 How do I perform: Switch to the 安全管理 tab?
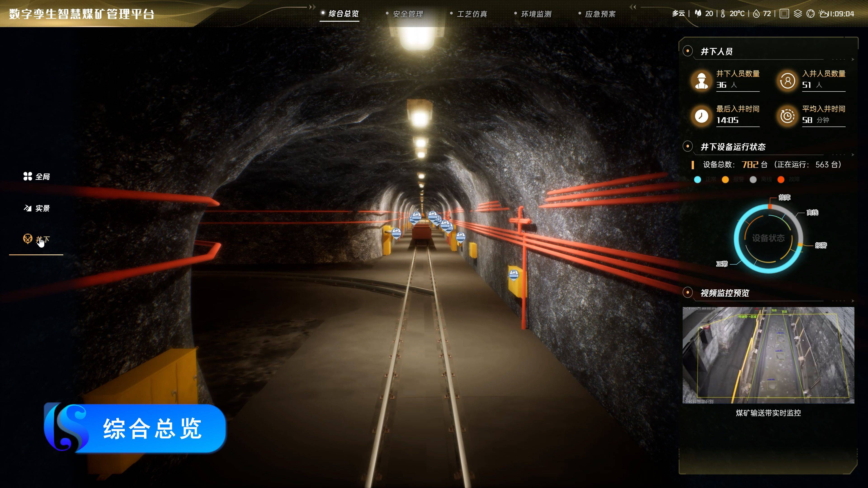[x=407, y=14]
